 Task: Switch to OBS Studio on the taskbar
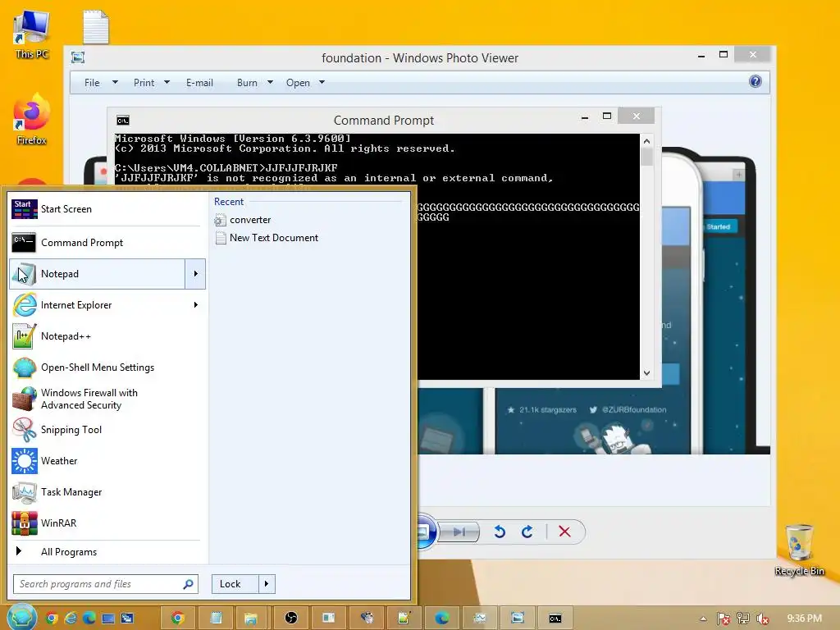291,619
